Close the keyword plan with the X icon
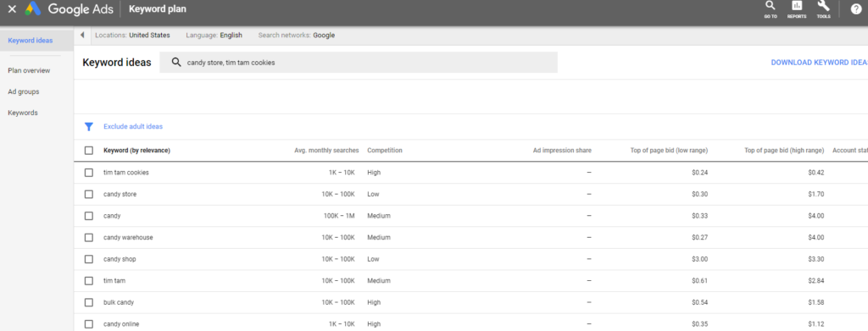The width and height of the screenshot is (868, 331). click(x=12, y=8)
